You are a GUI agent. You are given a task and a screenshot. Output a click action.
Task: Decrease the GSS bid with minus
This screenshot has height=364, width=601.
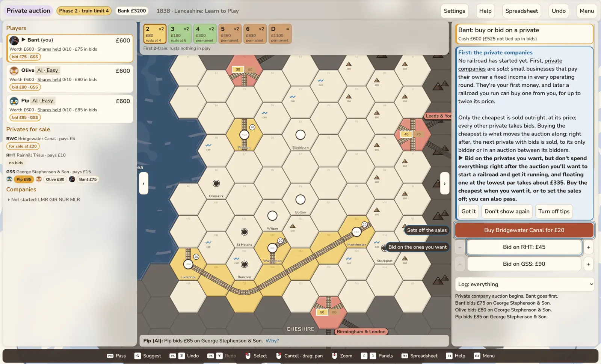[x=460, y=264]
